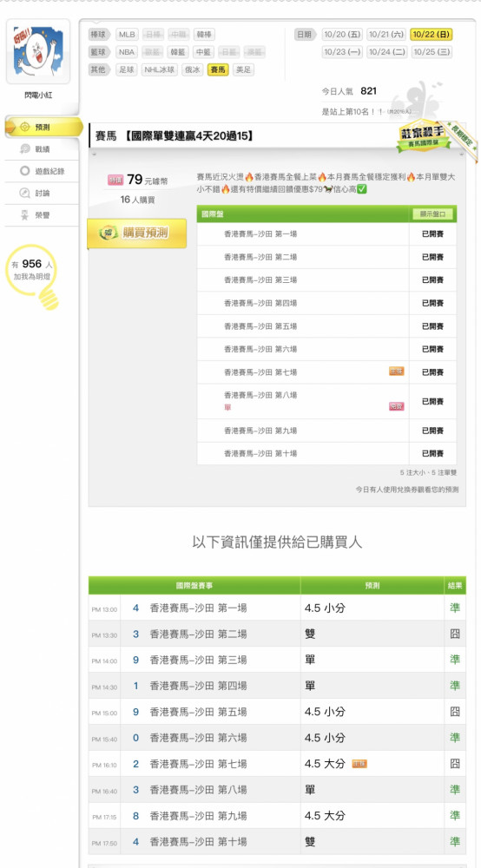Click the 免費 tag on 第八場 row
Viewport: 481px width, 868px height.
click(396, 406)
